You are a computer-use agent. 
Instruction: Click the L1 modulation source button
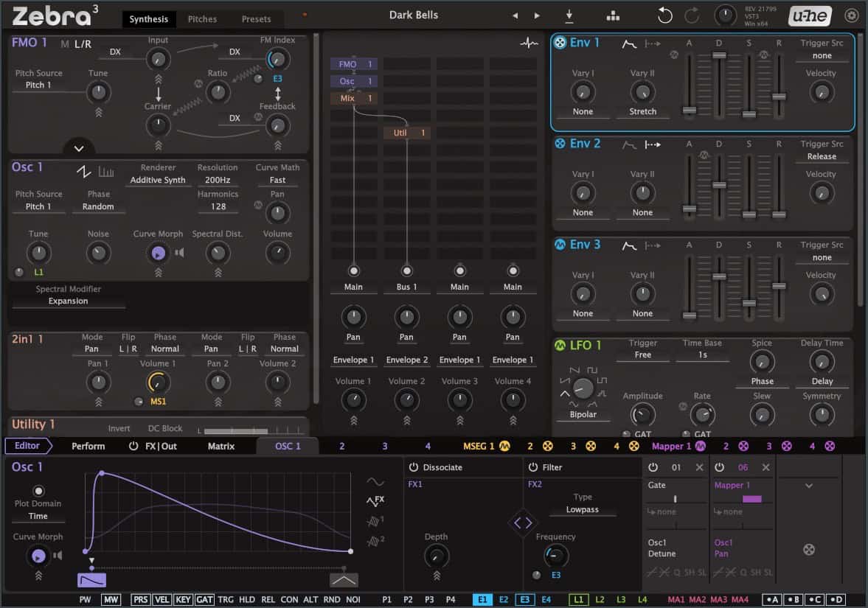coord(578,599)
